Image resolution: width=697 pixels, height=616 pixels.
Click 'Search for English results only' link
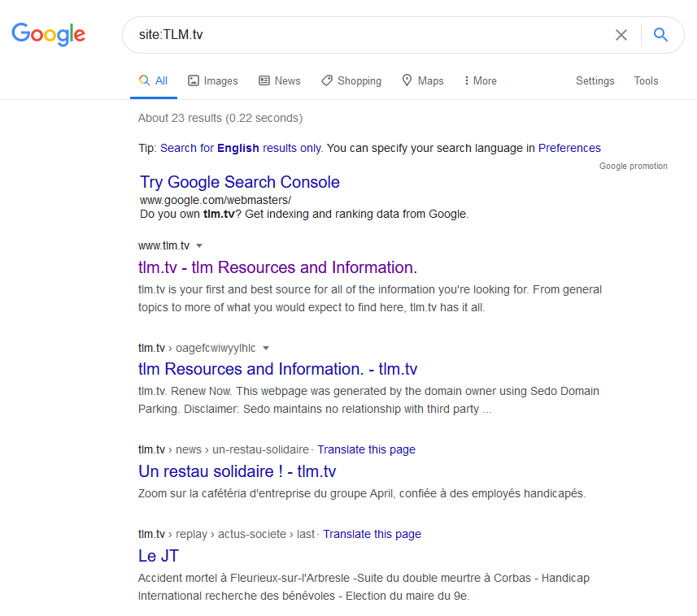tap(241, 148)
